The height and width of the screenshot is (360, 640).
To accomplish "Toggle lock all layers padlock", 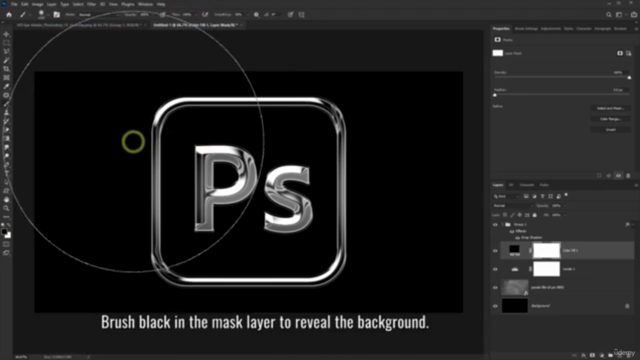I will [x=535, y=215].
